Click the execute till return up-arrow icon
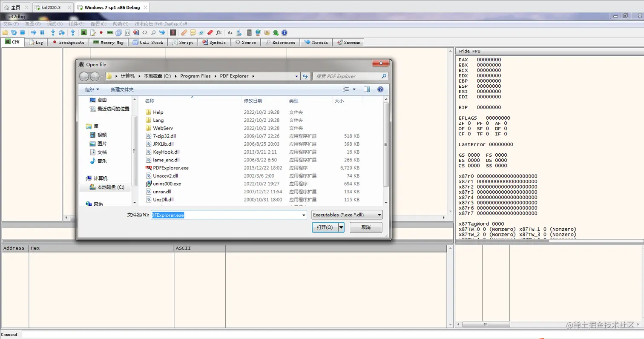Screen dimensions: 644x339 tap(73, 32)
